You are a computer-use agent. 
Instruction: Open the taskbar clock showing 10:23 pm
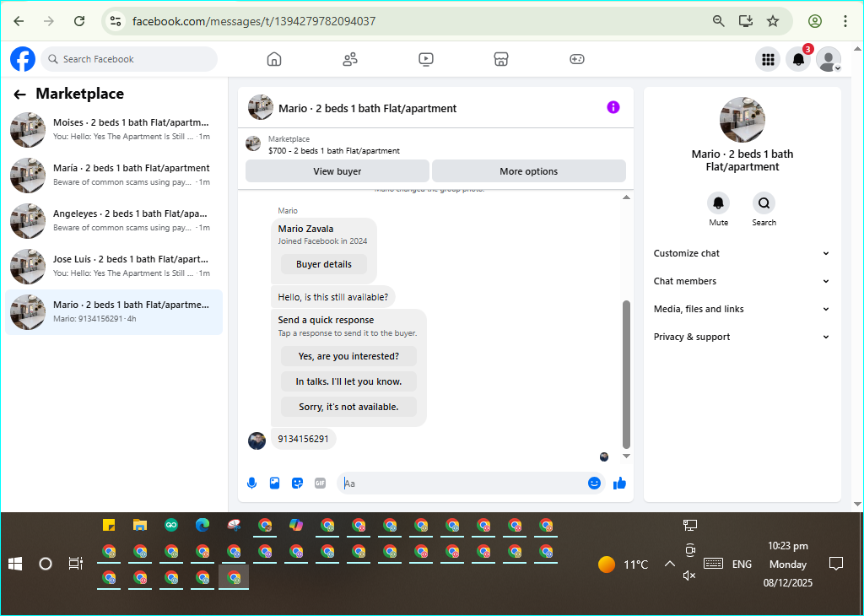point(788,565)
